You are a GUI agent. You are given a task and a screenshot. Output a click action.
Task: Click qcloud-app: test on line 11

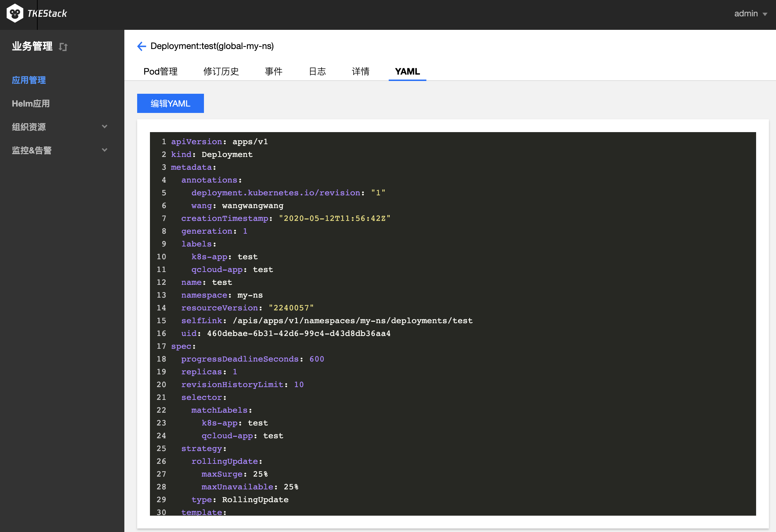(232, 270)
